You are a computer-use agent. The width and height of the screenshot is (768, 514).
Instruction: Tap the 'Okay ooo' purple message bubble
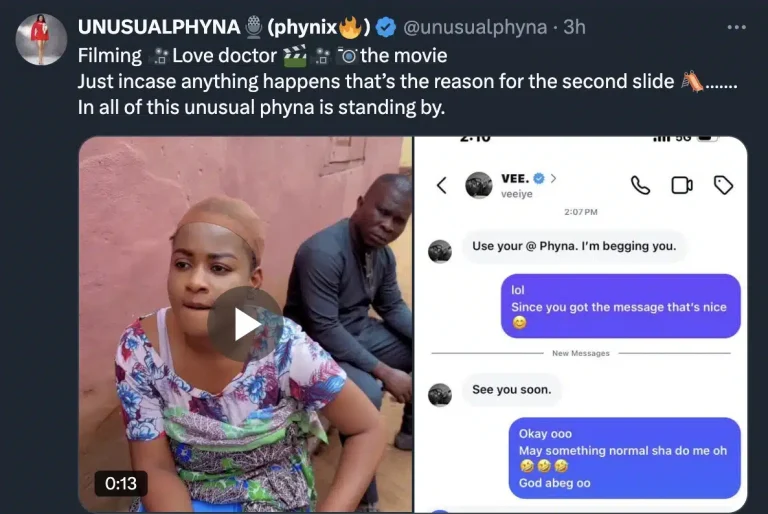624,458
